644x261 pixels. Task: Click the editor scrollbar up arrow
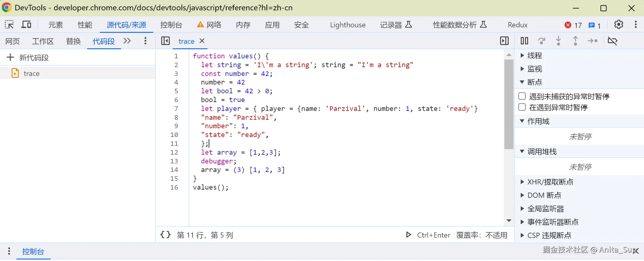click(509, 55)
